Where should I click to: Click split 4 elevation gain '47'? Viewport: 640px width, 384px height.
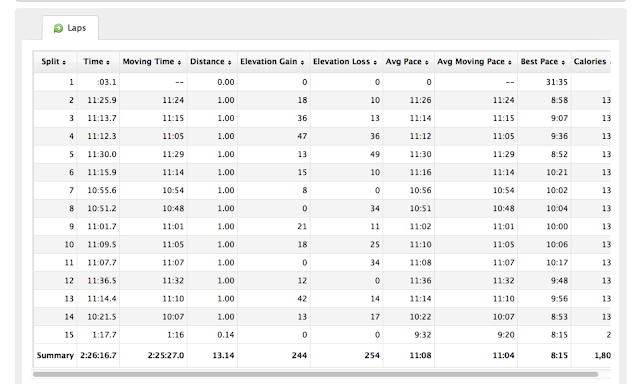coord(302,136)
